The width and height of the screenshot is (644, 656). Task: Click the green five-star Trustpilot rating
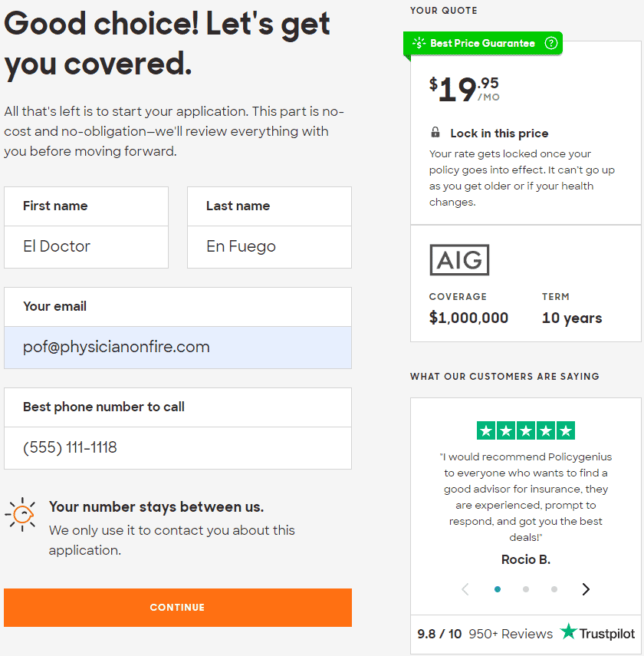(x=525, y=430)
